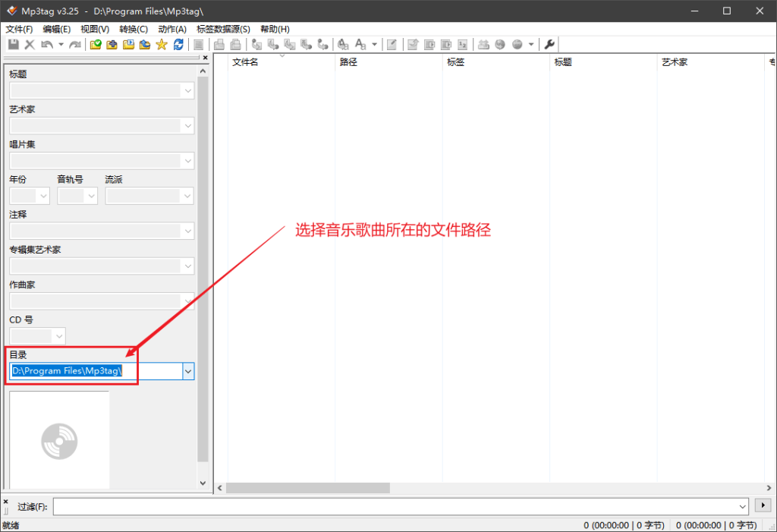
Task: Click the Change directory folder with green check
Action: pos(96,45)
